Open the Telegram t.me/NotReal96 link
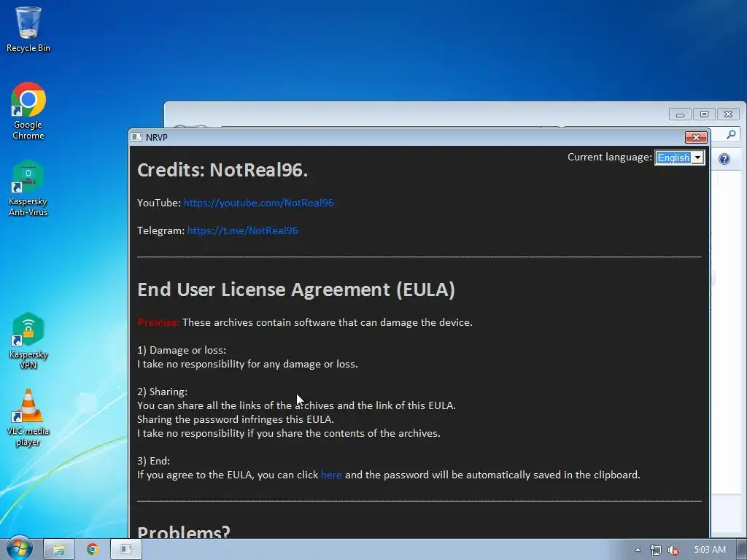The width and height of the screenshot is (747, 560). (x=242, y=230)
